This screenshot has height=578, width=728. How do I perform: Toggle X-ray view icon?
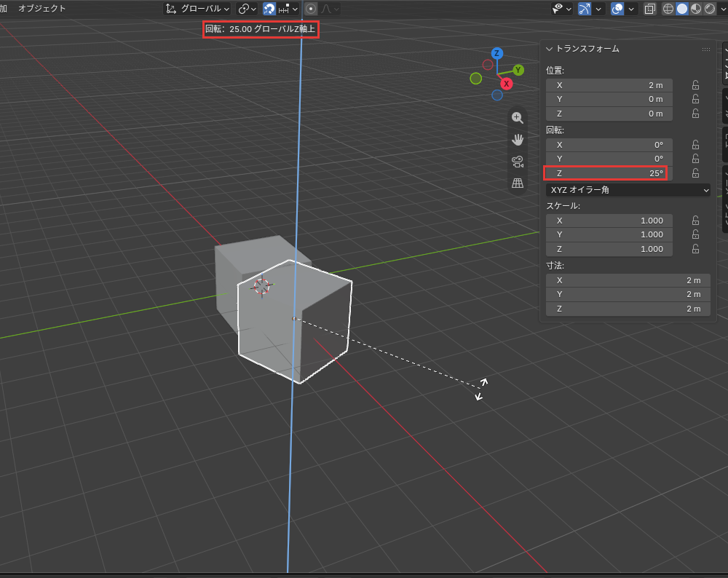(650, 9)
